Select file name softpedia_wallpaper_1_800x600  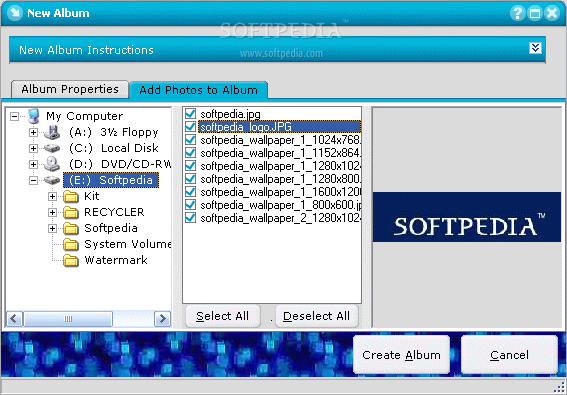[280, 205]
